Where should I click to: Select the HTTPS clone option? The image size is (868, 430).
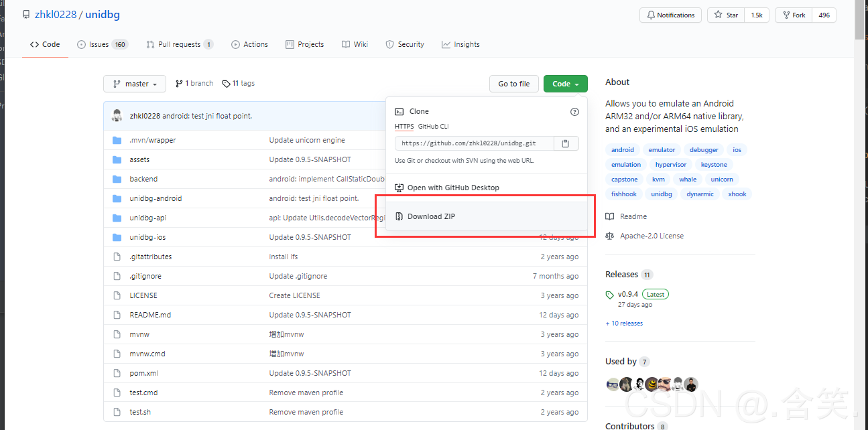(x=404, y=126)
